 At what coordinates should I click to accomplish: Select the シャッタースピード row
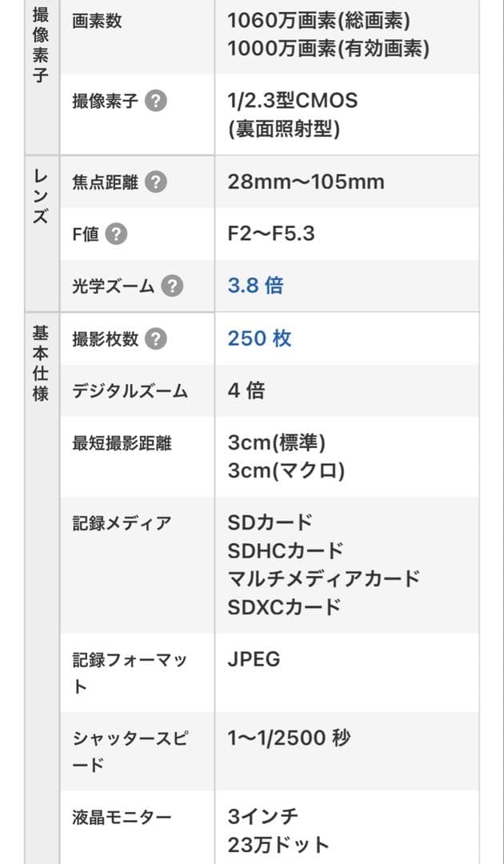coord(128,750)
